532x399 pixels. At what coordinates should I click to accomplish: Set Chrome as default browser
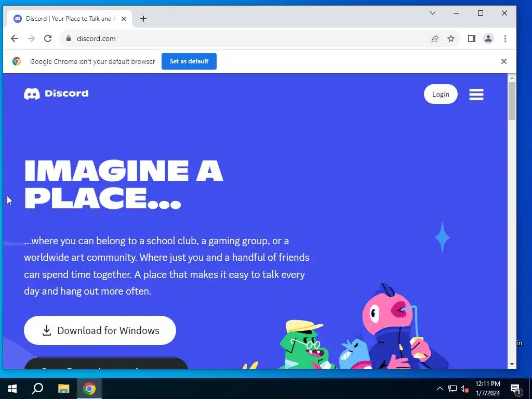[189, 61]
